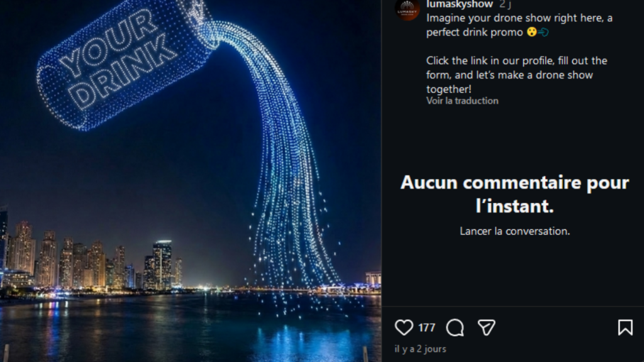Open the "il y a 2 jours" timestamp
The width and height of the screenshot is (644, 362).
point(420,349)
